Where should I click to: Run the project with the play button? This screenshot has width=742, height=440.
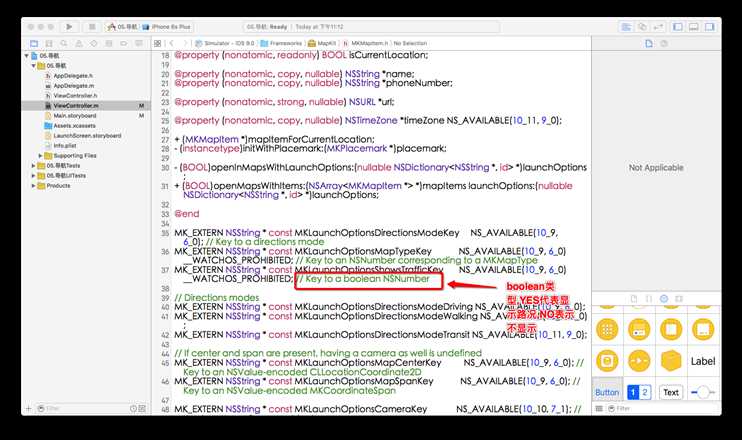coord(69,27)
